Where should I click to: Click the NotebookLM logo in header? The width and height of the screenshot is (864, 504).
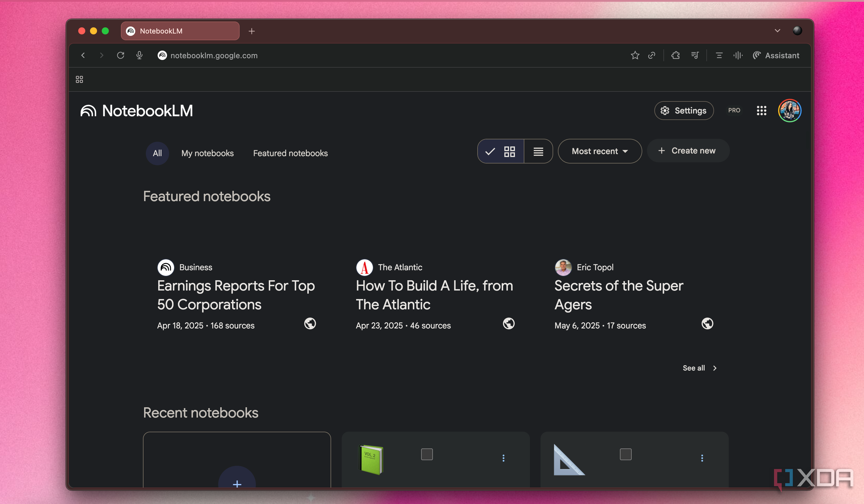tap(136, 110)
